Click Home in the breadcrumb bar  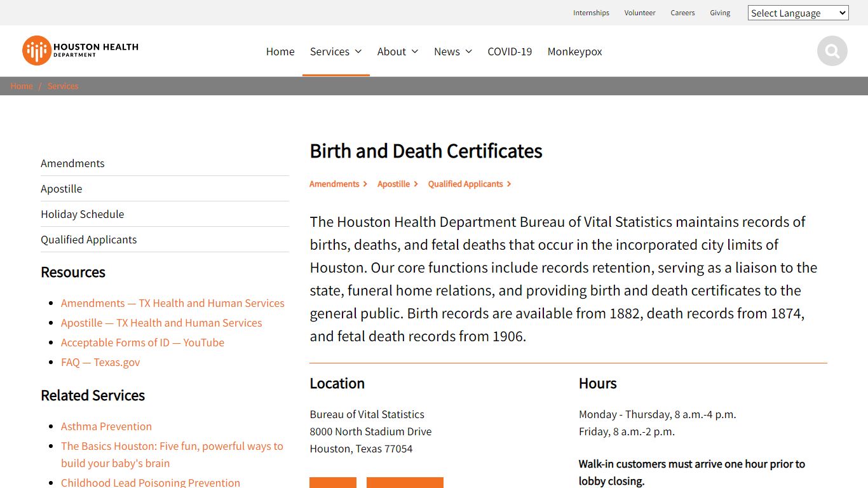point(22,86)
